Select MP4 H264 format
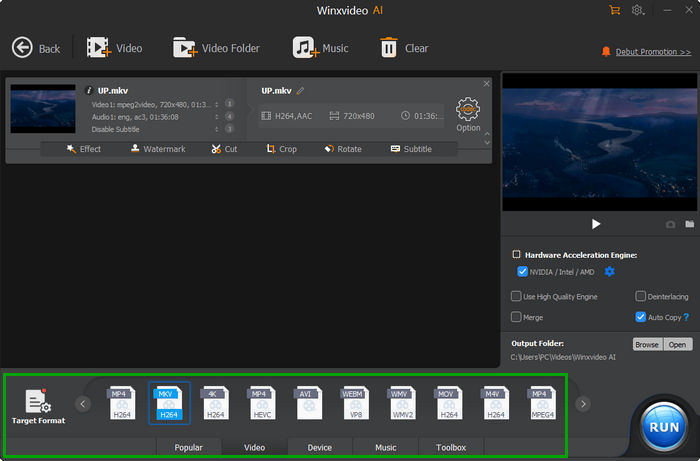This screenshot has height=461, width=700. (x=122, y=403)
